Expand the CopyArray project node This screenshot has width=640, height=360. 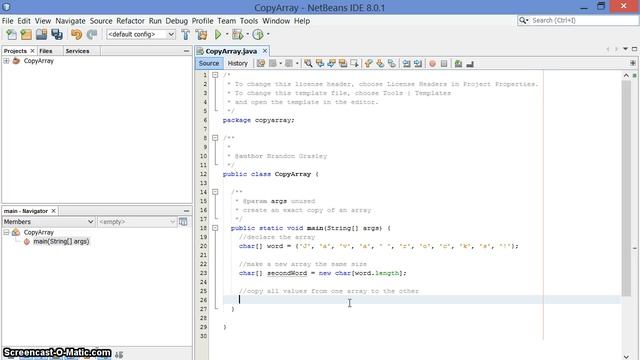[7, 61]
